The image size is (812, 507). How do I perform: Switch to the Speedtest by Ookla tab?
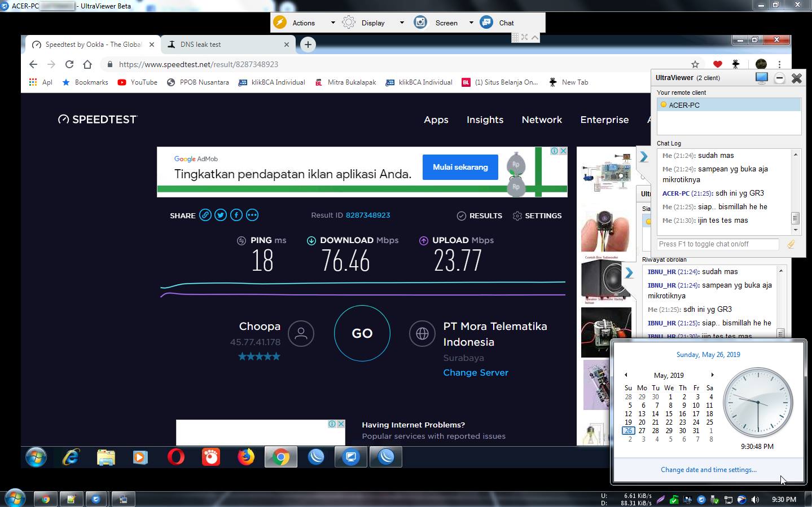tap(93, 45)
